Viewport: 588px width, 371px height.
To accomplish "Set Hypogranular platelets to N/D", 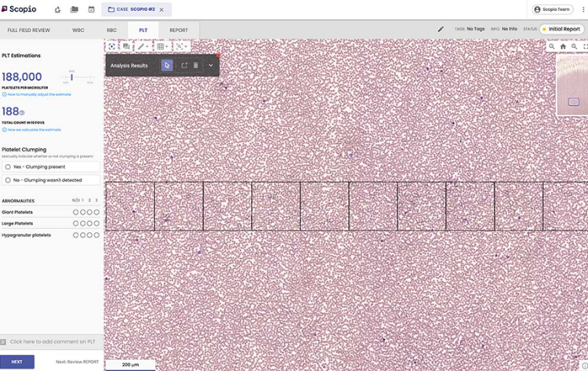I will [76, 235].
